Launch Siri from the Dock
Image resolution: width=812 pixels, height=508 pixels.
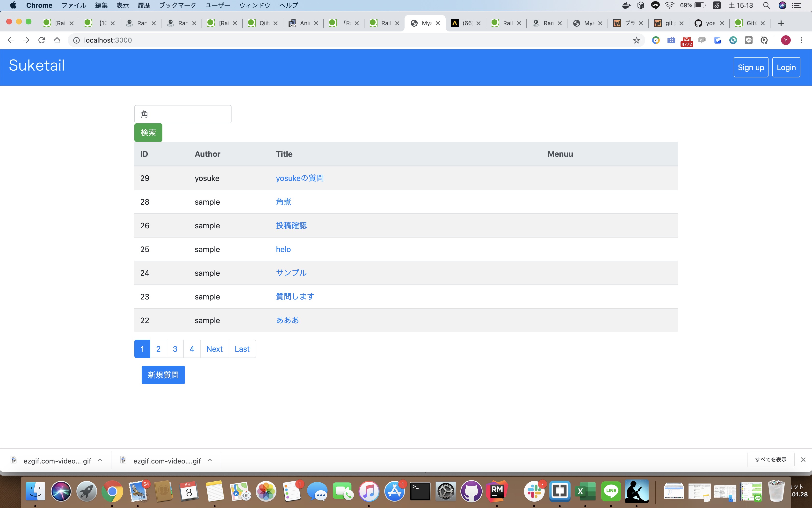point(61,491)
